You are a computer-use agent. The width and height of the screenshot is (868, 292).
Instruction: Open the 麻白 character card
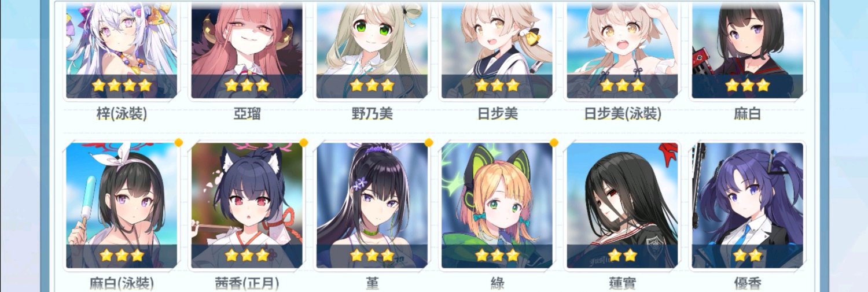click(x=747, y=51)
